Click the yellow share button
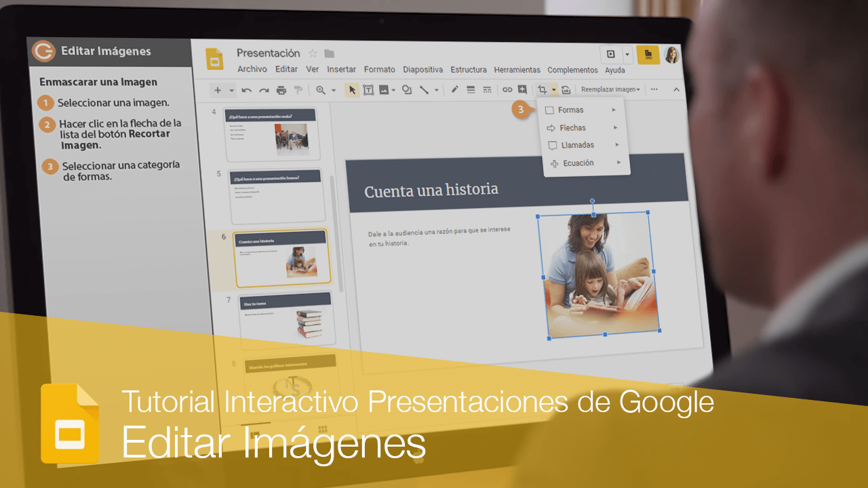Viewport: 868px width, 488px height. [648, 54]
